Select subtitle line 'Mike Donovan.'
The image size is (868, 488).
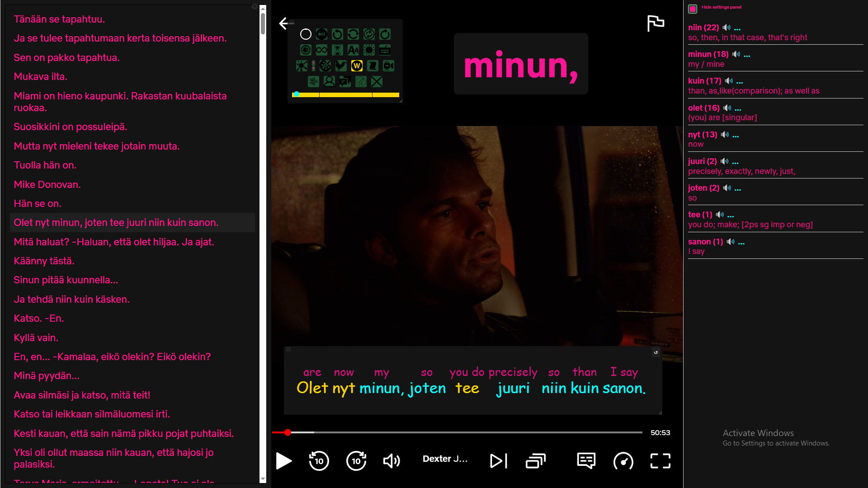tap(47, 184)
